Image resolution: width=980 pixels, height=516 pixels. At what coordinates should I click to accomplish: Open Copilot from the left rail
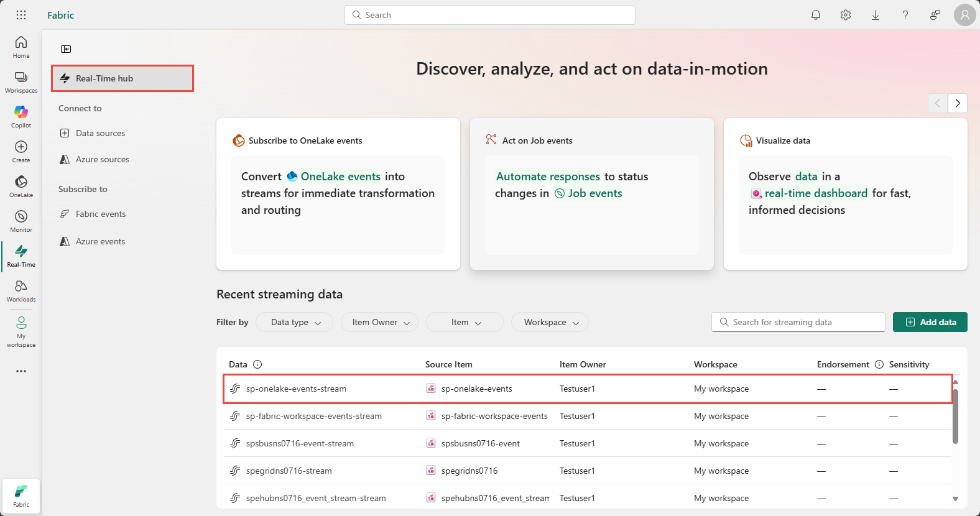(21, 116)
